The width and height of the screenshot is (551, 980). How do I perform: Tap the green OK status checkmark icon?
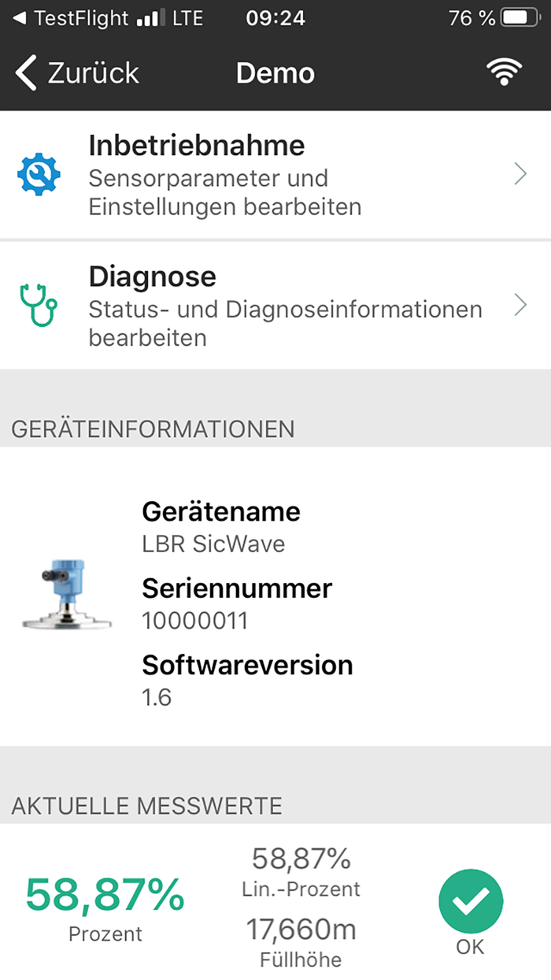click(x=471, y=900)
